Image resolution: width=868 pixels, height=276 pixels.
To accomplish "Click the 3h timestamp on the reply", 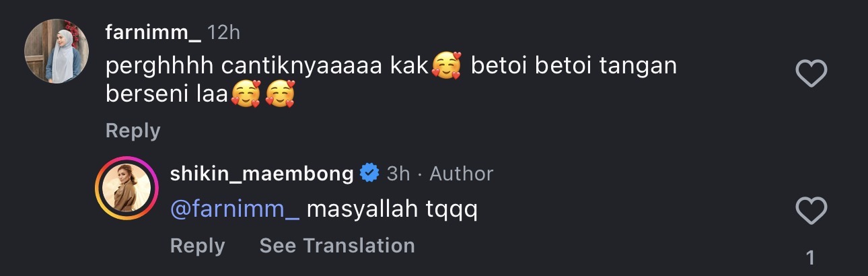I will tap(398, 173).
